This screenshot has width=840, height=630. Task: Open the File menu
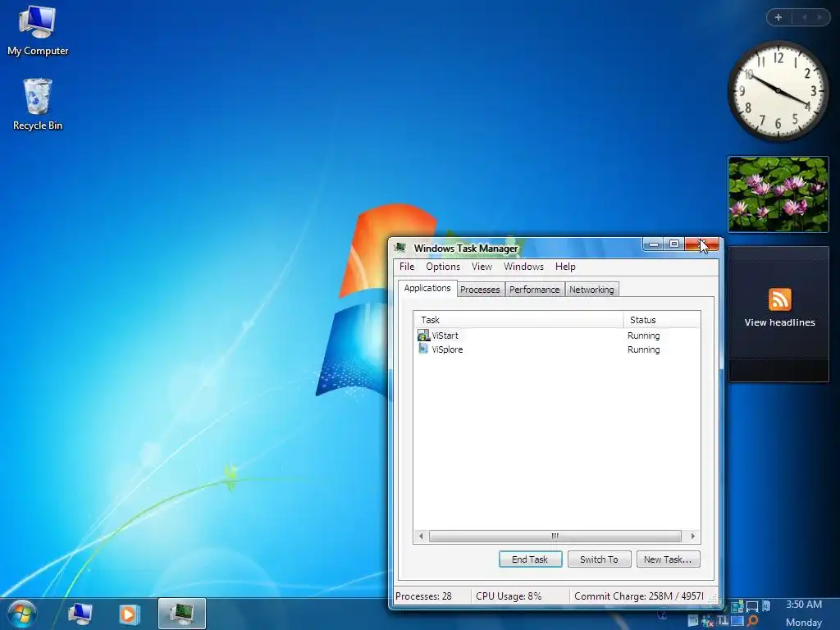[407, 267]
